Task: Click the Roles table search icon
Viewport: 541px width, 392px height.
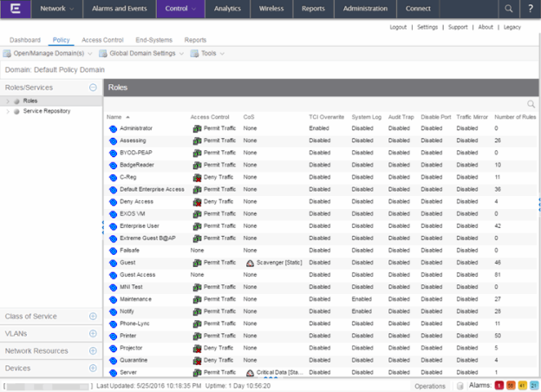Action: pos(531,104)
